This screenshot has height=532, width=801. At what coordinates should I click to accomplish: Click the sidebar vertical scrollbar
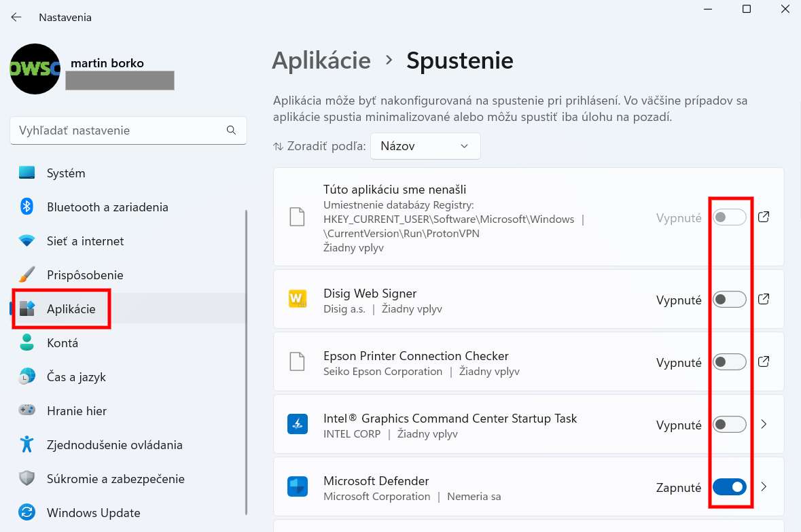[246, 362]
